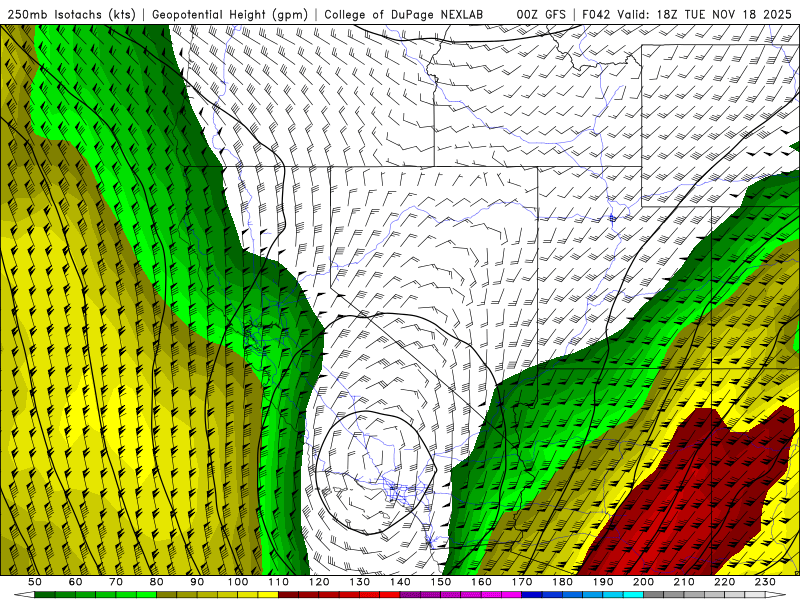Click the 210 knot label on the color scale
The image size is (800, 600).
coord(684,582)
